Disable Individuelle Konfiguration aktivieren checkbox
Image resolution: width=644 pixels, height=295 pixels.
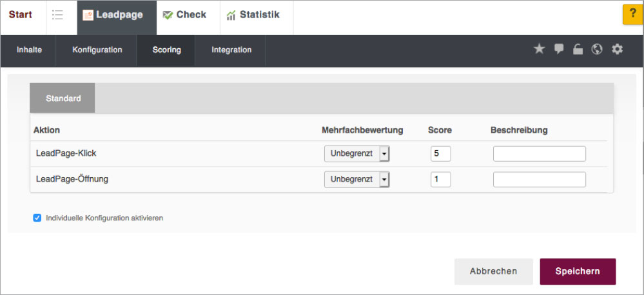(37, 218)
